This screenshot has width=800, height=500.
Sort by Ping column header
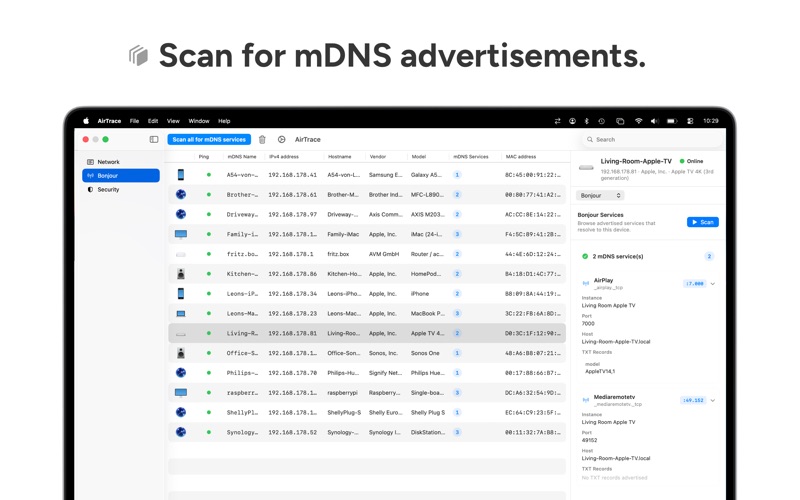pyautogui.click(x=204, y=157)
